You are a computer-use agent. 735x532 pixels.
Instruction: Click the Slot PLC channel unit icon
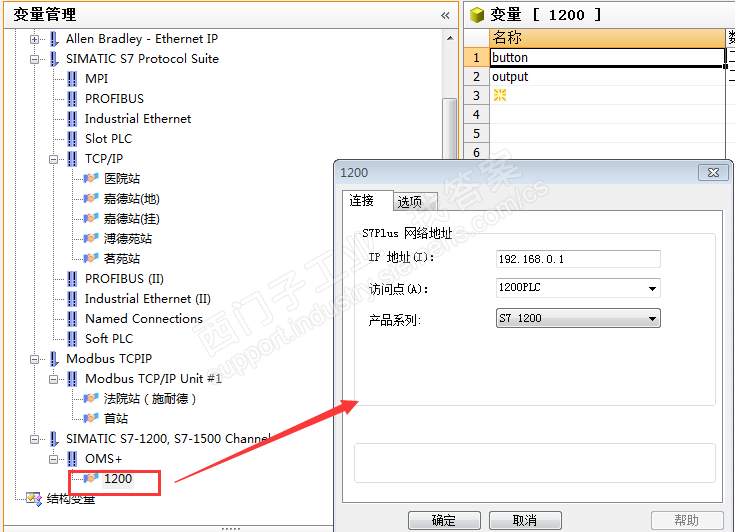[72, 139]
